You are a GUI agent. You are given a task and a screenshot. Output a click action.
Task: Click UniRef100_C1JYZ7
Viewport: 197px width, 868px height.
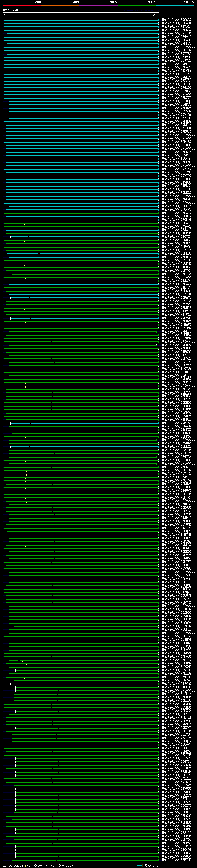coord(177,60)
